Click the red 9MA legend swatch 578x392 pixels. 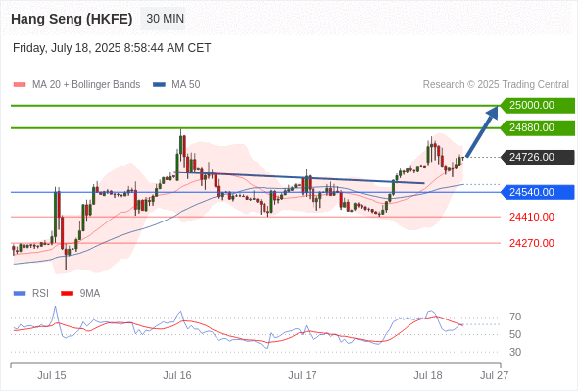click(67, 294)
